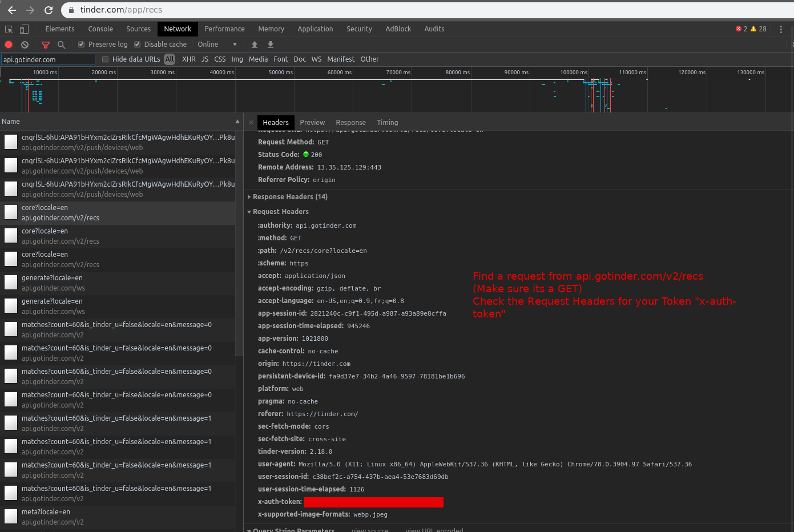
Task: Click the request list vertical scrollbar
Action: coord(239,243)
